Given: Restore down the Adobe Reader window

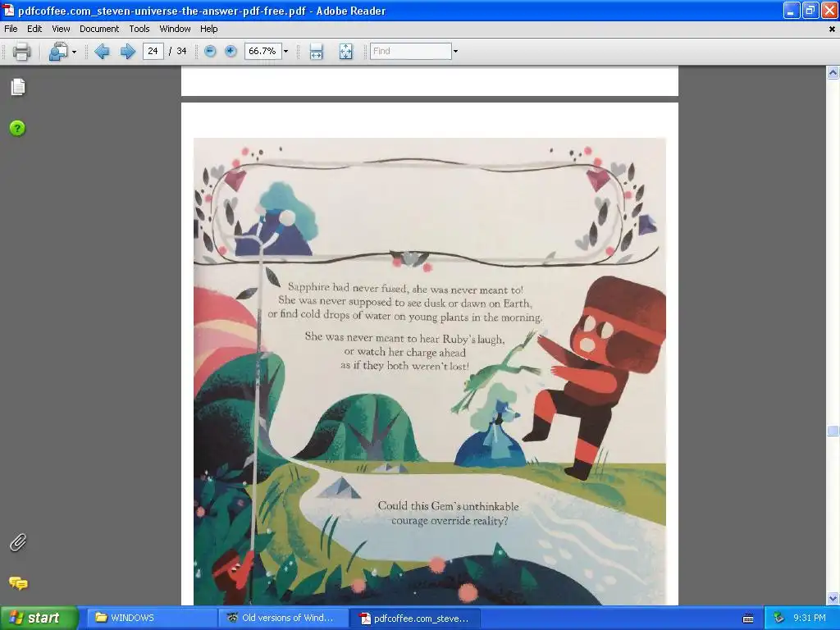Looking at the screenshot, I should (x=810, y=10).
